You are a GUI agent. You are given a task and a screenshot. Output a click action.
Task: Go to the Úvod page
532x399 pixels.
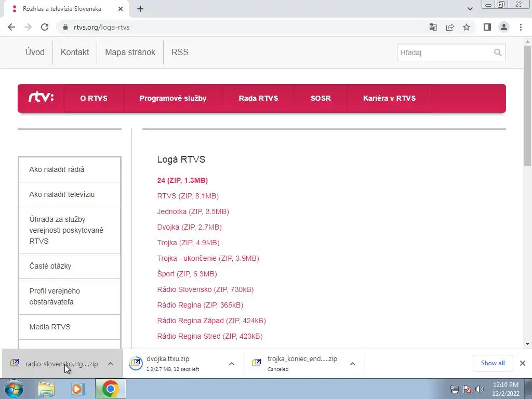click(x=35, y=52)
